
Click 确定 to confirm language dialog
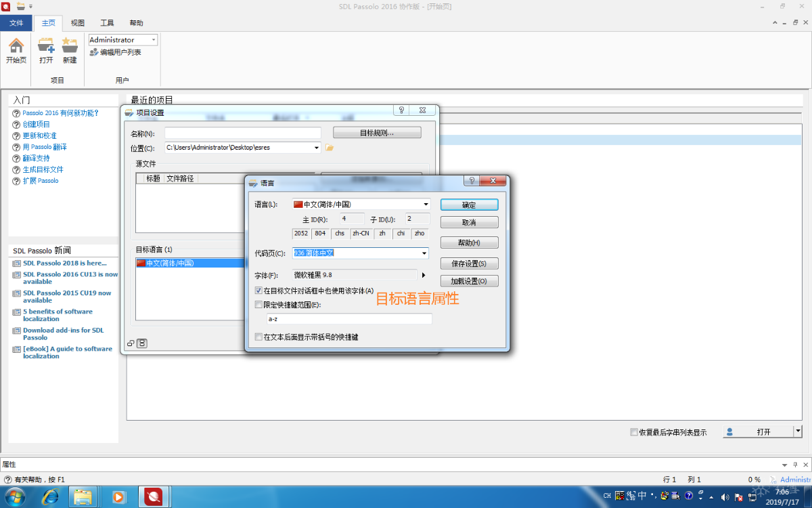[x=469, y=205]
